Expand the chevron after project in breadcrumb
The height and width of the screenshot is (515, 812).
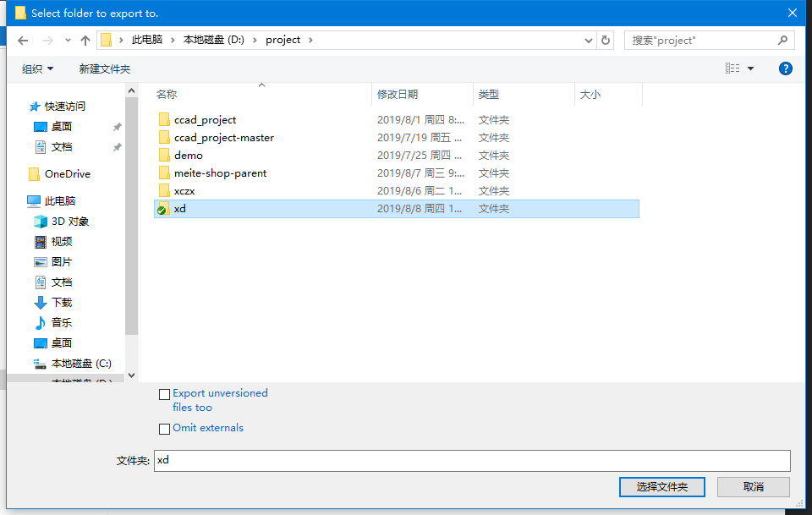click(310, 40)
